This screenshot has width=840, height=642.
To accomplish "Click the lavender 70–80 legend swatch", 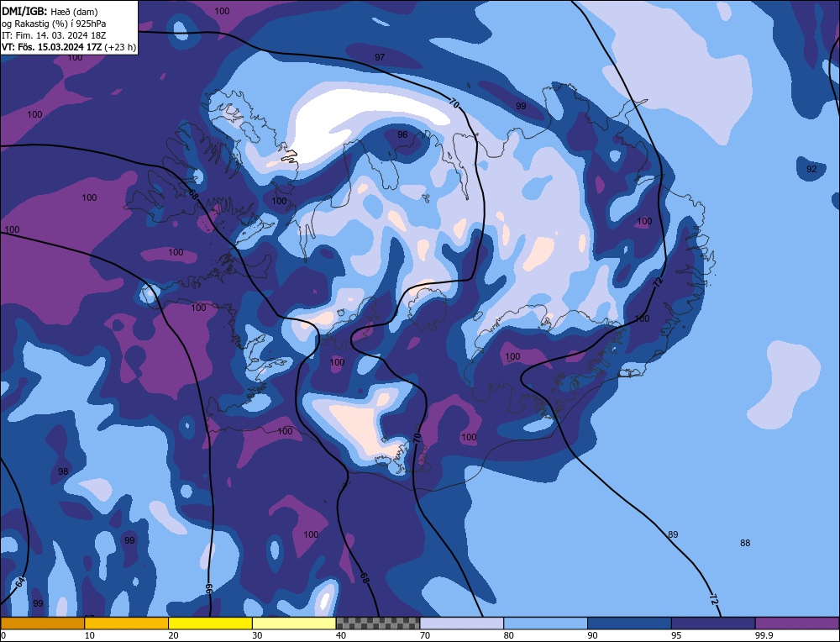I will [462, 624].
